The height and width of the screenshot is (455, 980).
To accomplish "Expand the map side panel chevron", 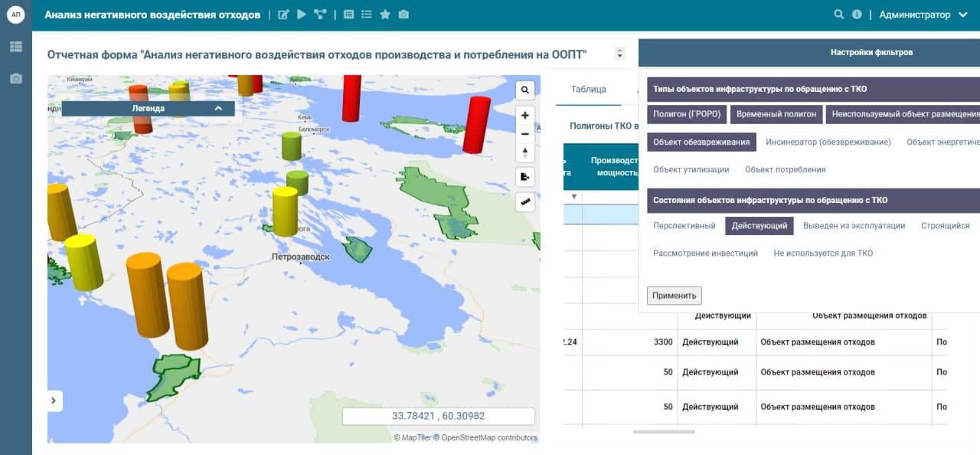I will [54, 400].
